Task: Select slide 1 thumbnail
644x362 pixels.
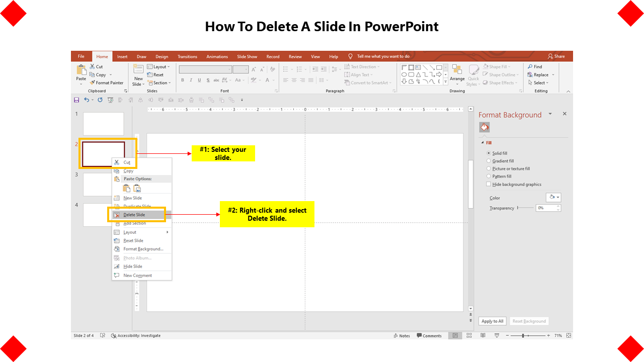Action: (x=103, y=124)
